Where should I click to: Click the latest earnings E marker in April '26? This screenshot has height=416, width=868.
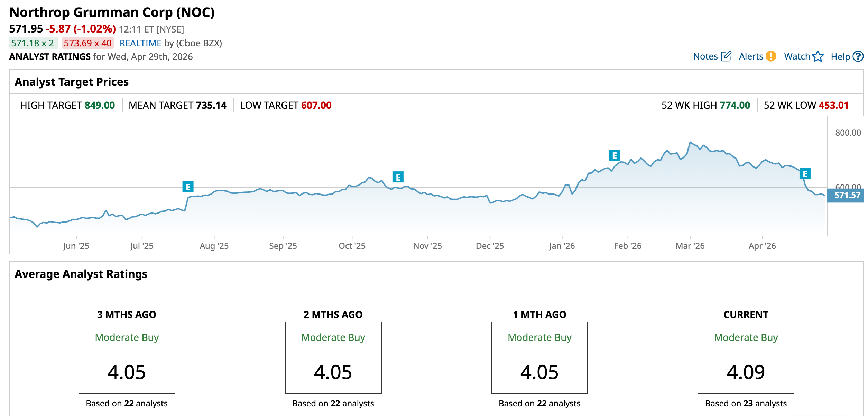[805, 174]
